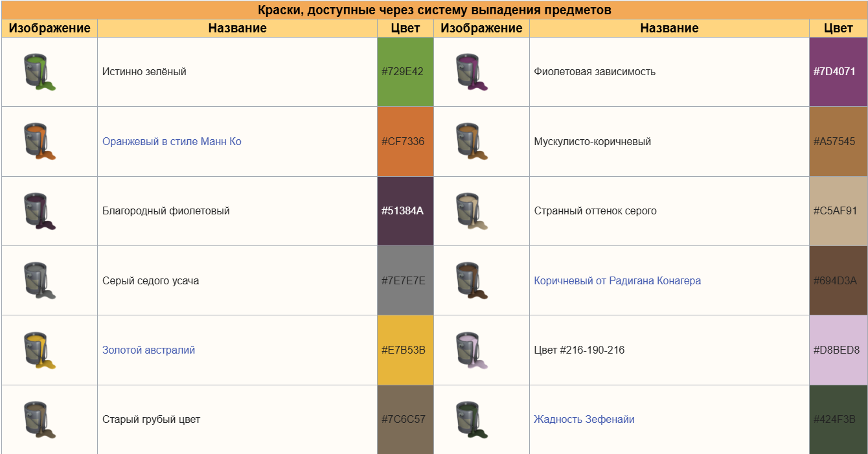The height and width of the screenshot is (454, 868).
Task: Click the table title Краски, доступные через систему выпадения предметов
Action: coord(435,10)
